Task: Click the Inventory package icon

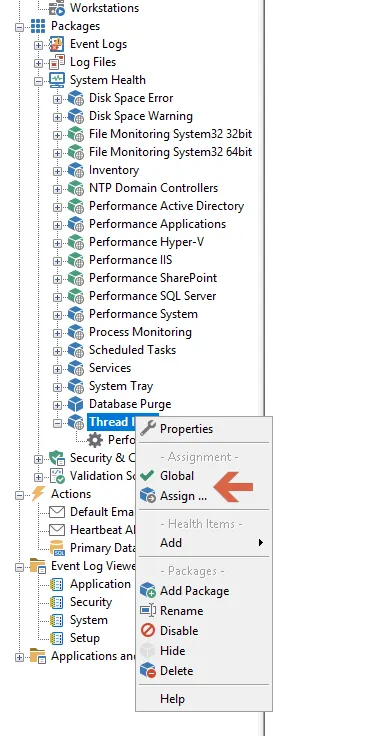Action: (76, 170)
